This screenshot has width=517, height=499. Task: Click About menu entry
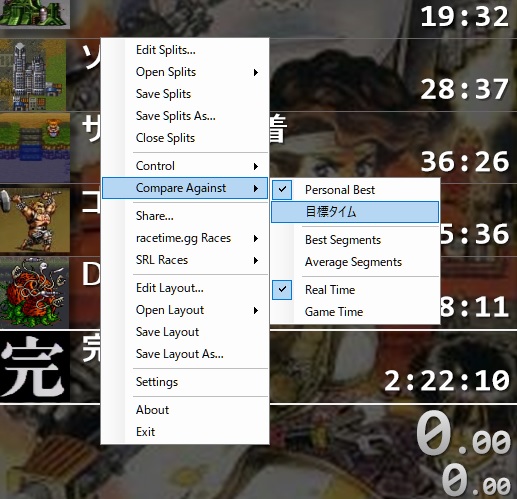[185, 410]
